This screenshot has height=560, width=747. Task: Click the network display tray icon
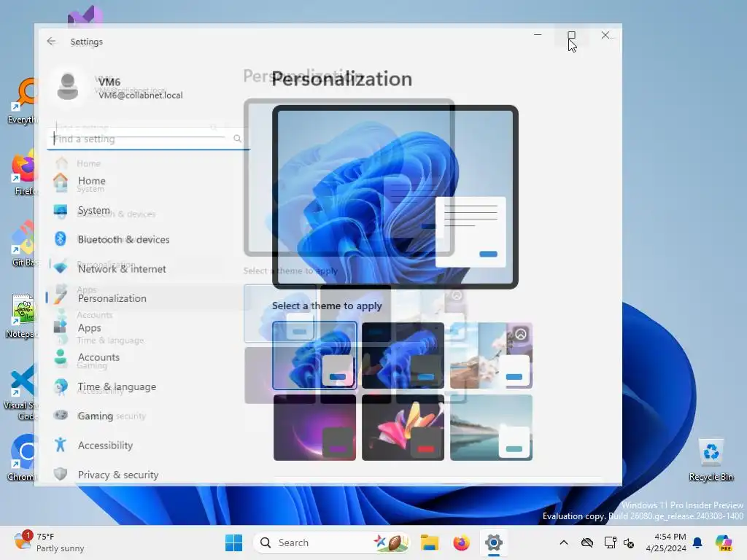[x=610, y=542]
